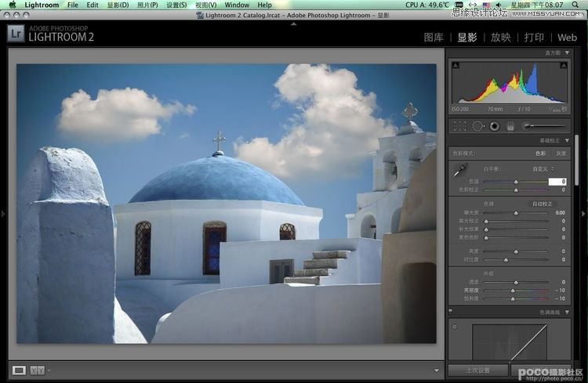This screenshot has height=383, width=588.
Task: Collapse the 基础校正 basic panel
Action: tap(567, 140)
